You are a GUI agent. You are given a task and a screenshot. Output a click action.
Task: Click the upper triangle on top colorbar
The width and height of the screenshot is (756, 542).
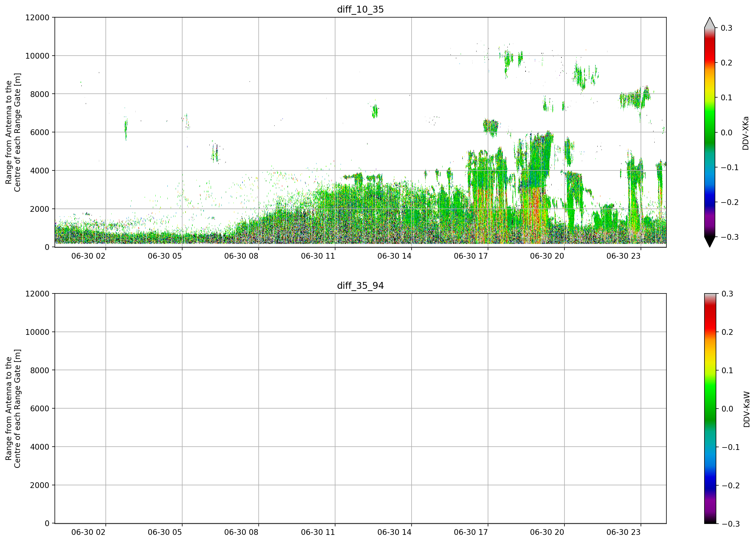[x=710, y=22]
